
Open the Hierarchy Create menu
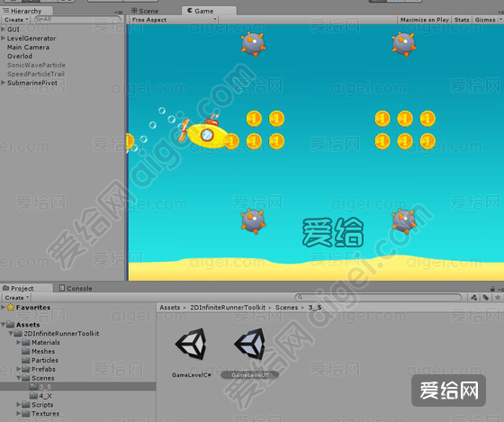(x=16, y=20)
